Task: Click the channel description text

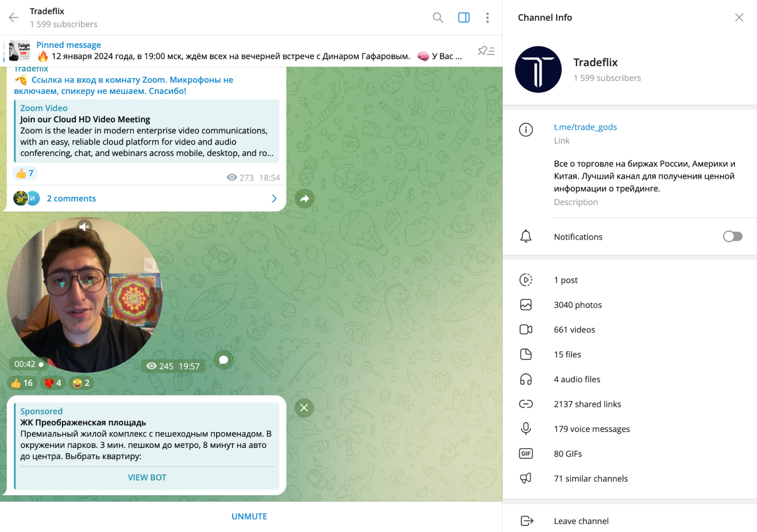Action: (645, 176)
